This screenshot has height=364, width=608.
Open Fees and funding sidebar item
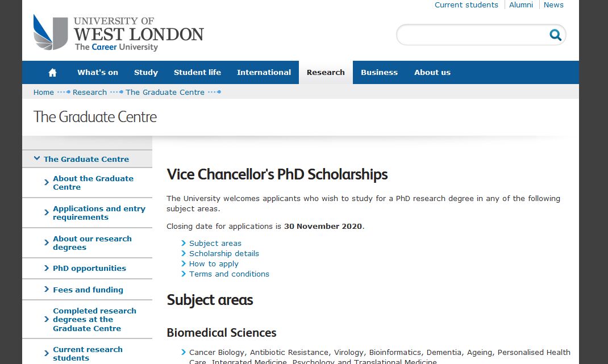click(88, 290)
